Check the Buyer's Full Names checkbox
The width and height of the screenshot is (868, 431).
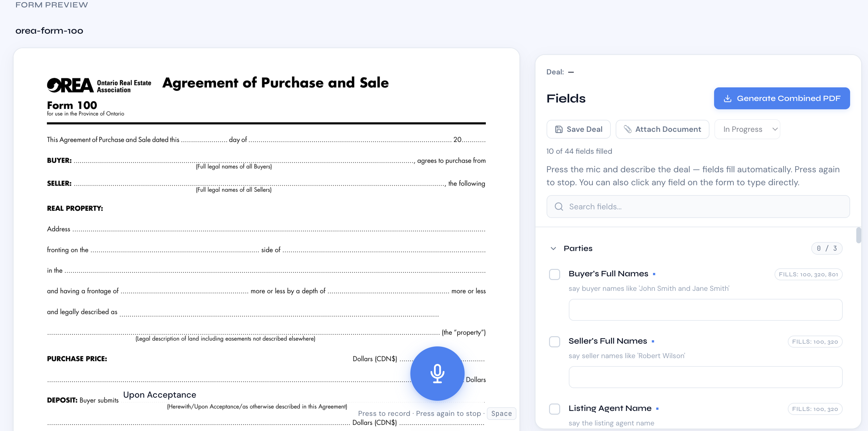click(554, 274)
